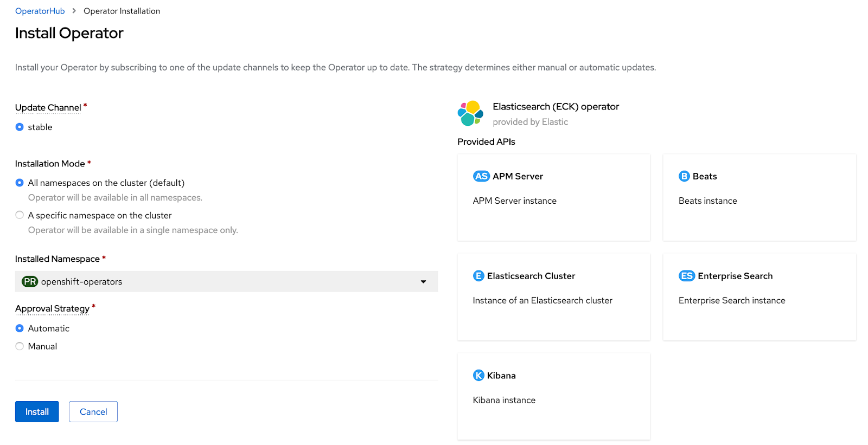This screenshot has height=445, width=868.
Task: Click 'Enterprise Search instance' description
Action: [732, 300]
